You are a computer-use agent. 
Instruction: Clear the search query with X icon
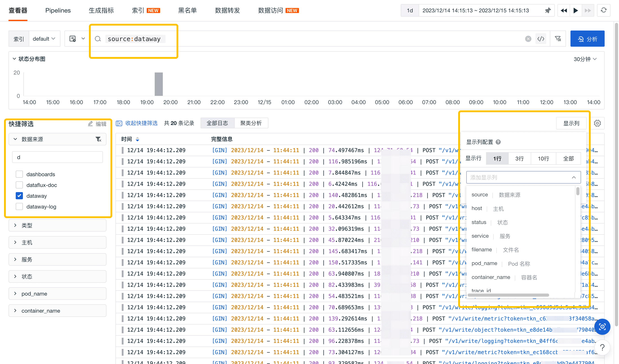click(528, 39)
